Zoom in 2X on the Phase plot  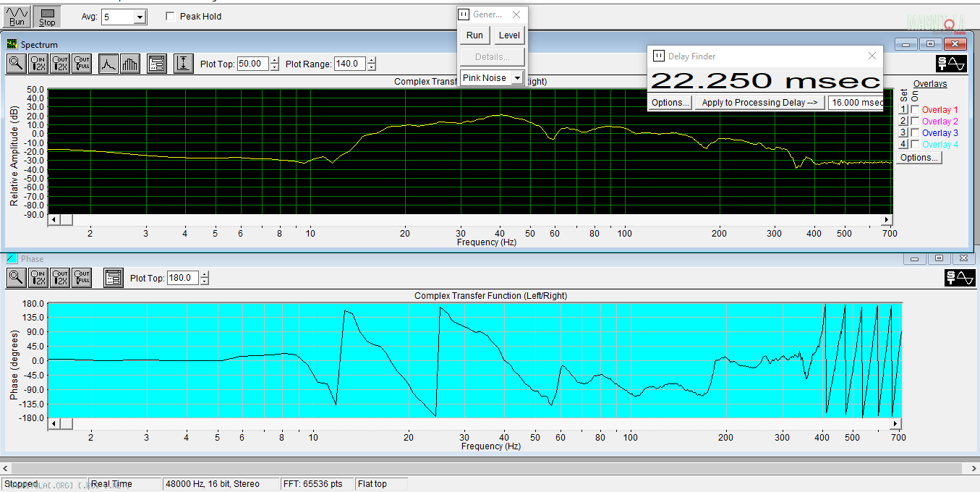[x=38, y=277]
